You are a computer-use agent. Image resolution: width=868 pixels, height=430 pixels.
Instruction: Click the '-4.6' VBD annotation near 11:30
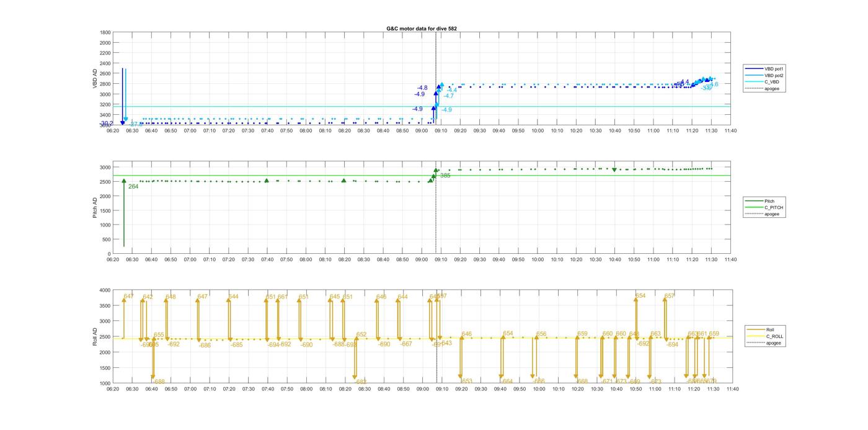click(713, 84)
